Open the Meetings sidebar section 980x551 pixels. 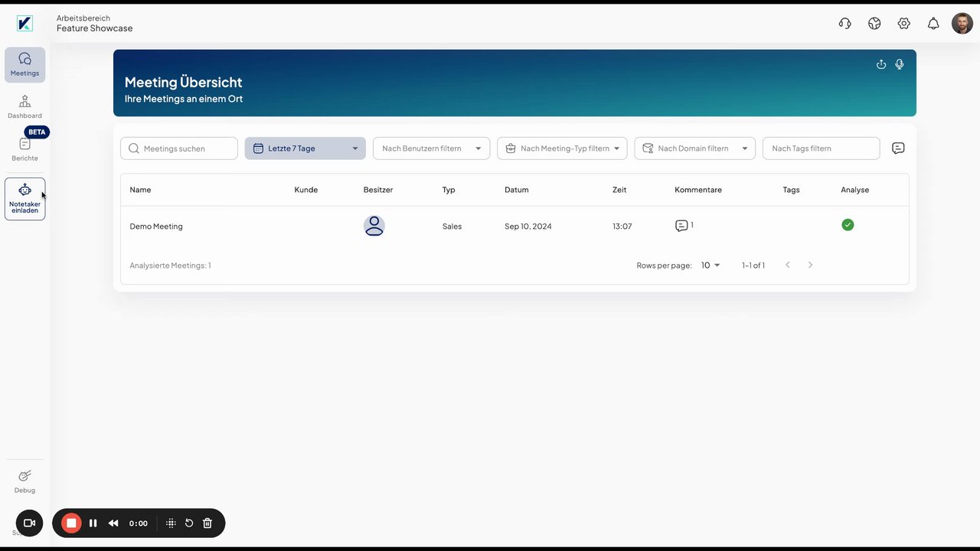point(24,65)
